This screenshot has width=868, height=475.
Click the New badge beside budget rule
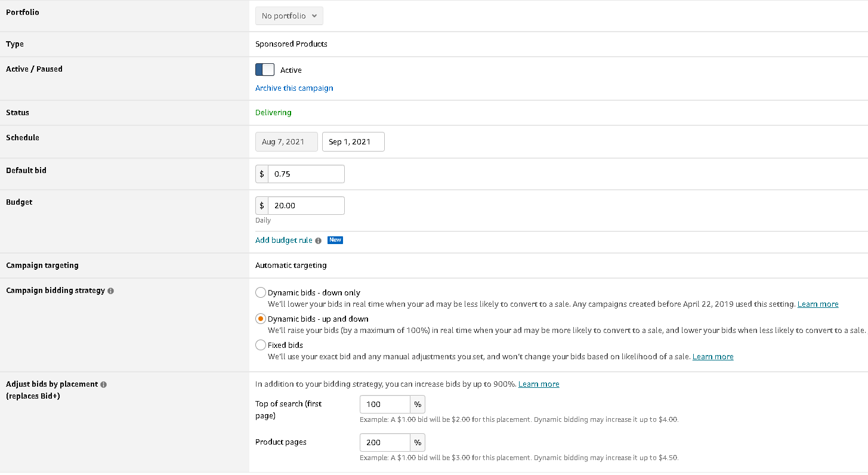click(x=335, y=240)
